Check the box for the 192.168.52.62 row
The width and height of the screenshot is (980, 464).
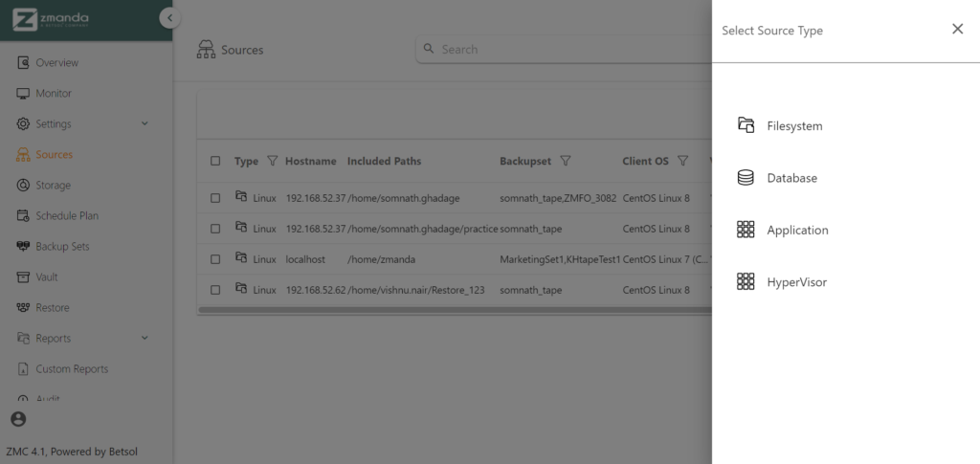click(215, 290)
